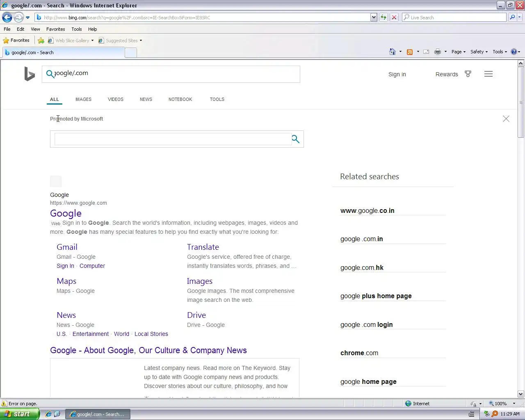Click the Read Mail icon
This screenshot has height=420, width=525.
[426, 52]
